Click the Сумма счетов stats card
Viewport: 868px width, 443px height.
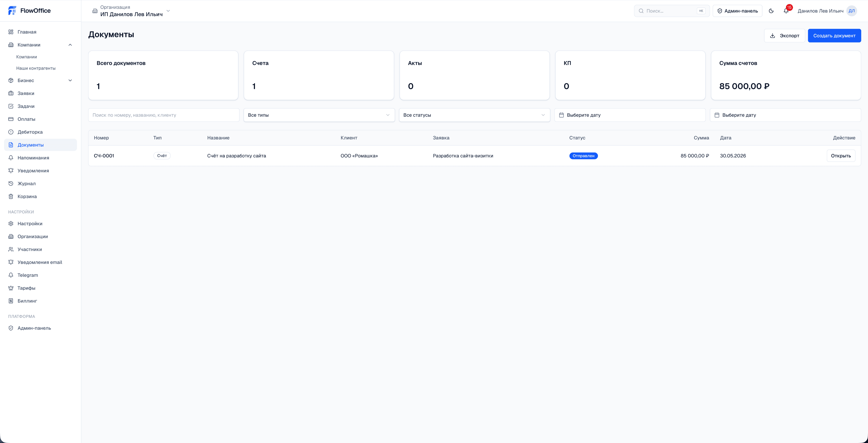click(786, 76)
